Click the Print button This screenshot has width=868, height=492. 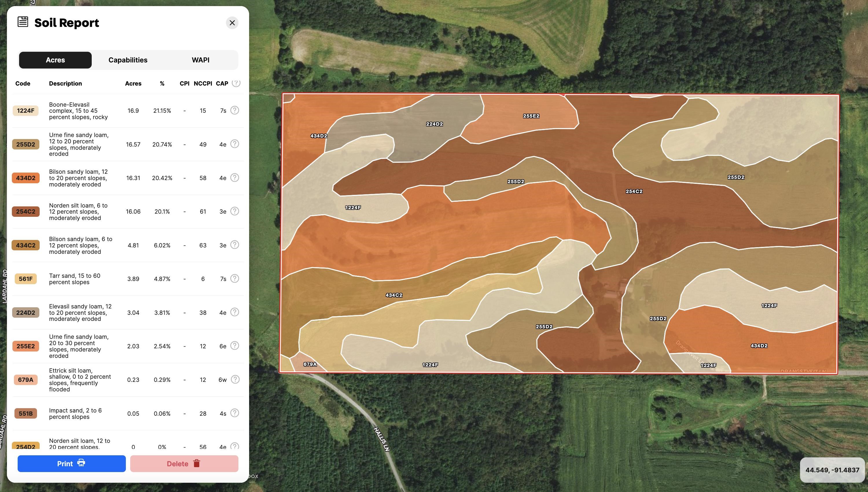point(72,464)
